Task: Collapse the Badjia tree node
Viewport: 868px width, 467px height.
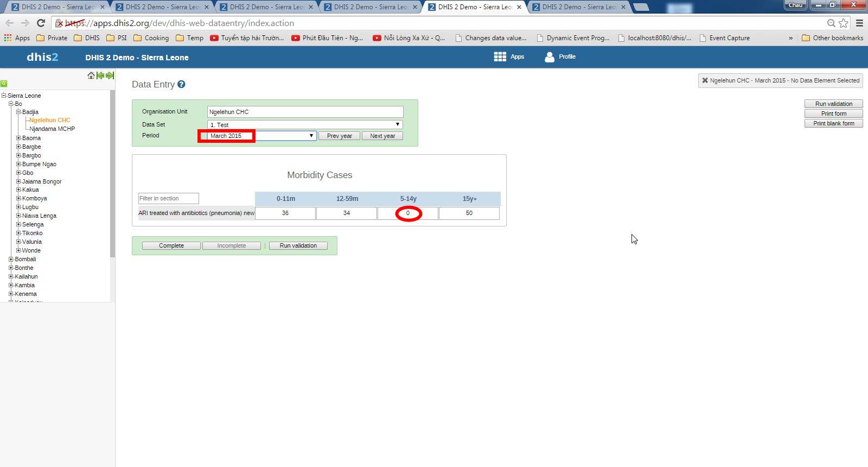Action: coord(18,112)
